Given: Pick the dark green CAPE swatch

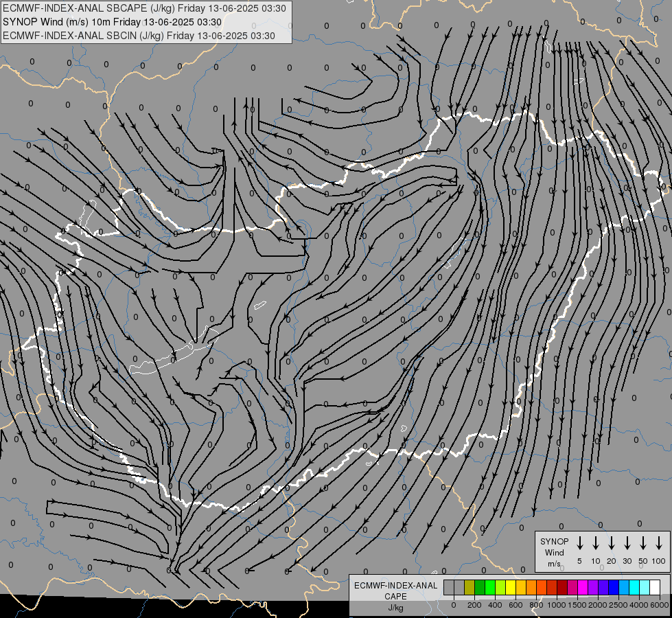Looking at the screenshot, I should pyautogui.click(x=480, y=587).
